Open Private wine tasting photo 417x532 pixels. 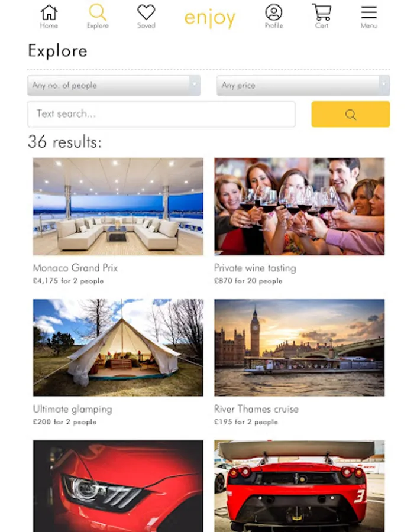(x=299, y=206)
